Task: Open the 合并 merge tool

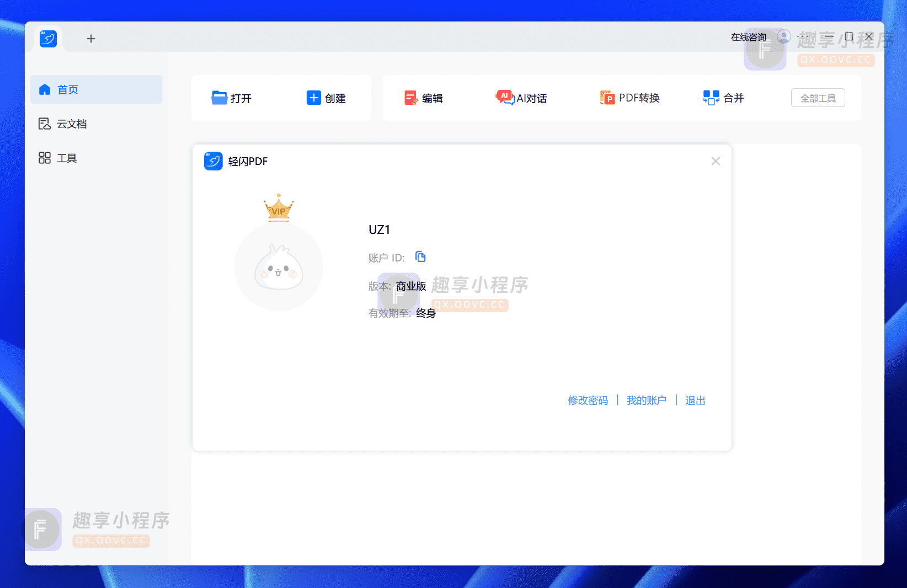Action: [x=723, y=98]
